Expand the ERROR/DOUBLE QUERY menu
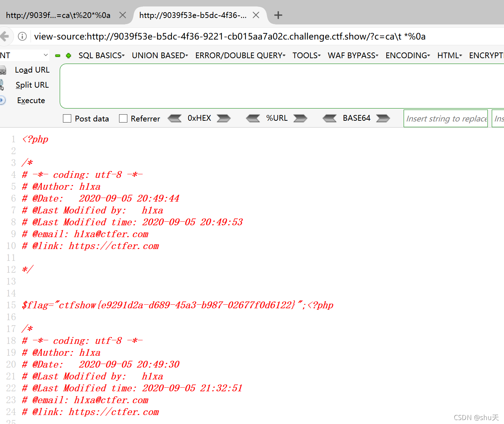Viewport: 504px width, 424px height. [240, 55]
